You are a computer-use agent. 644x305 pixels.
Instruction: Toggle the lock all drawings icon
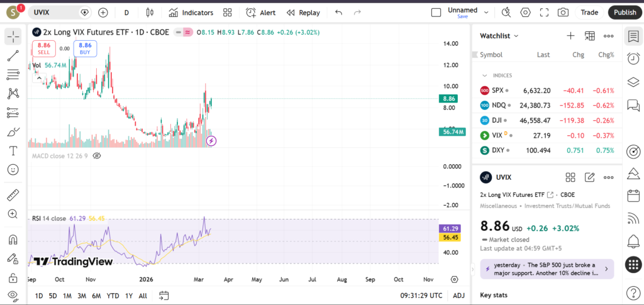(x=13, y=277)
